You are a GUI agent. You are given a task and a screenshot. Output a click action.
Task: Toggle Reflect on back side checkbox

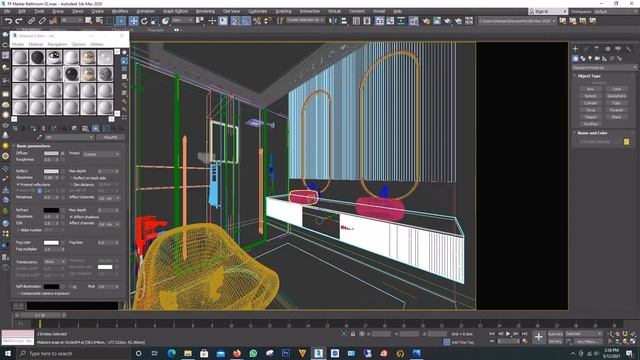click(71, 178)
